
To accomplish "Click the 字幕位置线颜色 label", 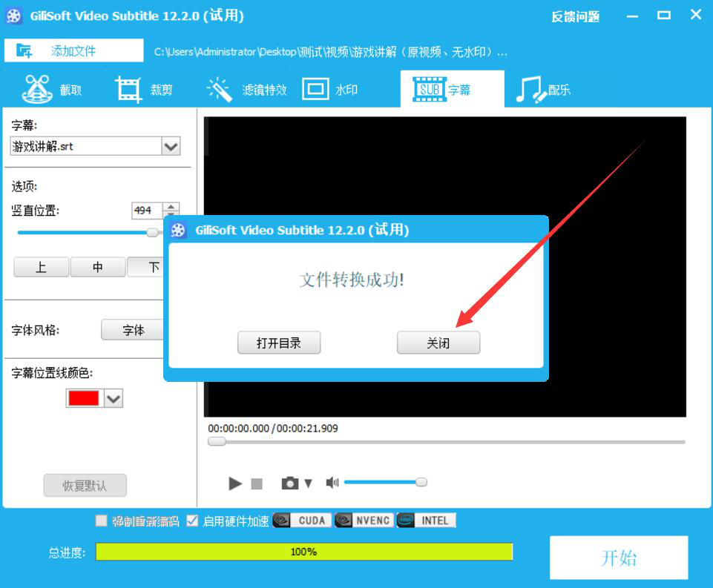I will pyautogui.click(x=52, y=373).
